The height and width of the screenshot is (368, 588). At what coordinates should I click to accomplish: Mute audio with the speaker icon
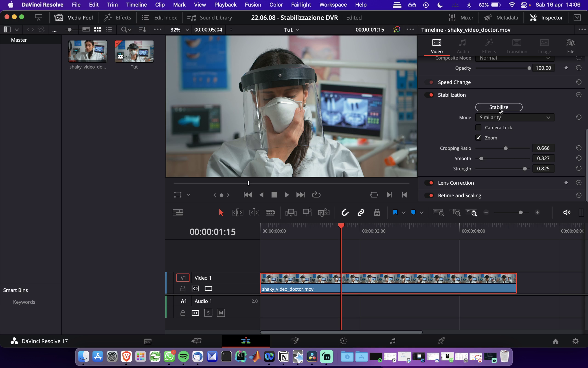[567, 213]
